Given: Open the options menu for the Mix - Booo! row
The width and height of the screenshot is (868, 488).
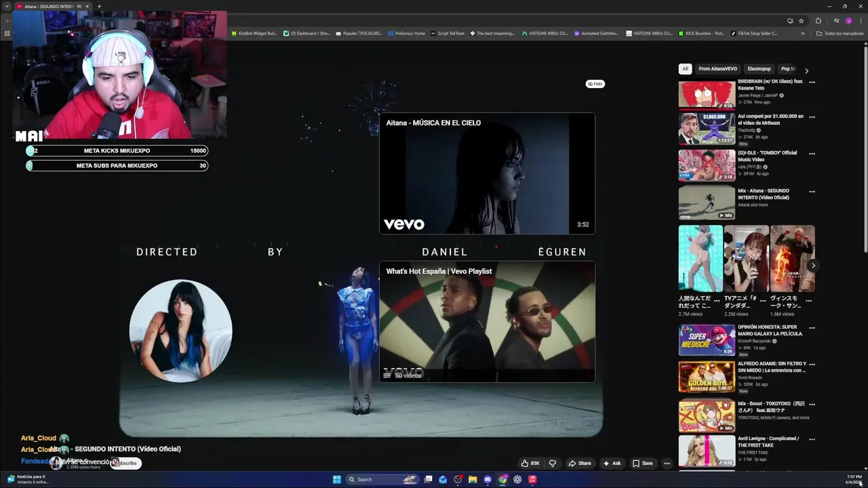Looking at the screenshot, I should (812, 405).
